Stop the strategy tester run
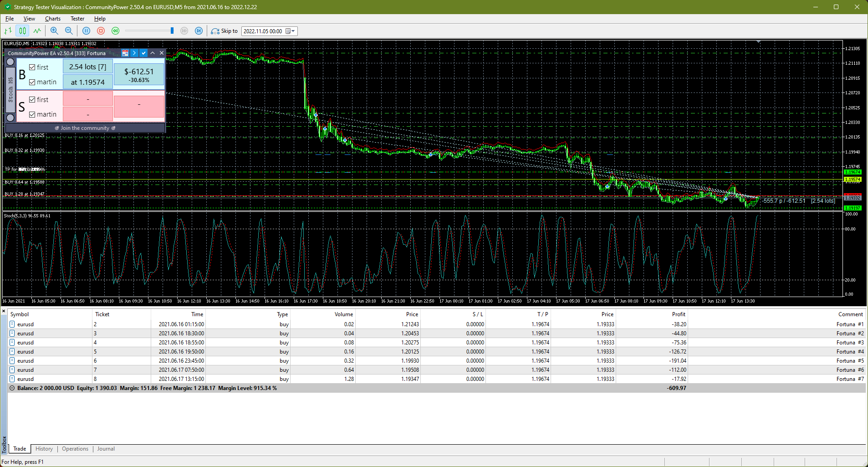The height and width of the screenshot is (467, 868). pos(101,31)
